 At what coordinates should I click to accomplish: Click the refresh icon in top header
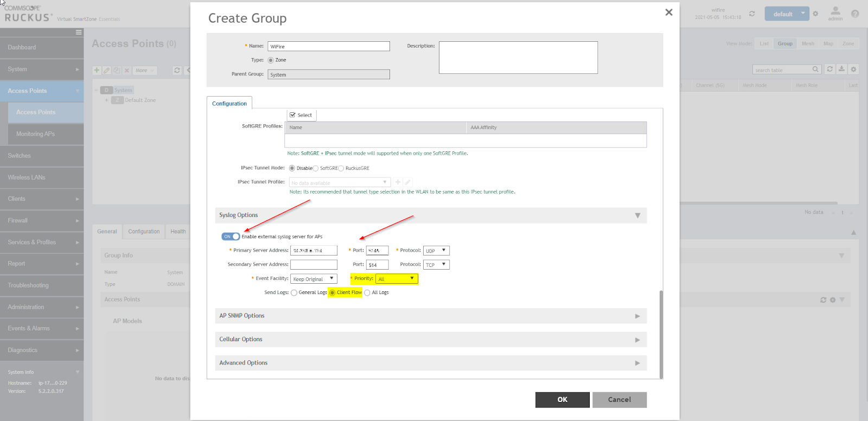click(752, 14)
